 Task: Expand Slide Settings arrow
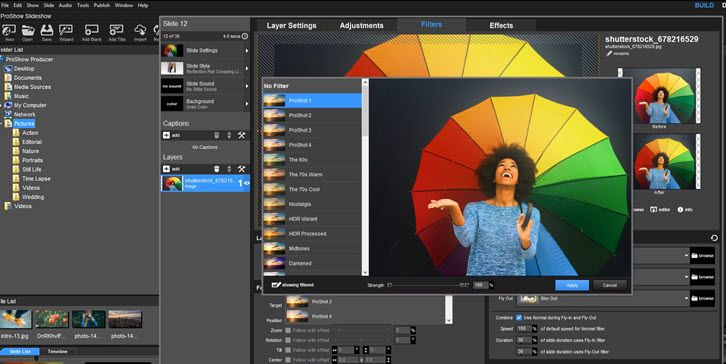pos(247,50)
